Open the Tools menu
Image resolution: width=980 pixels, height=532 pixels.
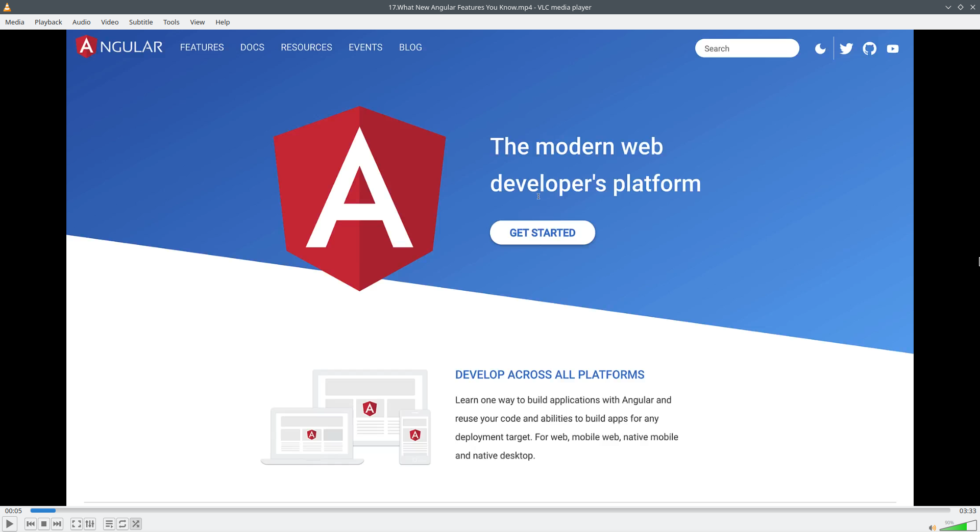[x=171, y=22]
